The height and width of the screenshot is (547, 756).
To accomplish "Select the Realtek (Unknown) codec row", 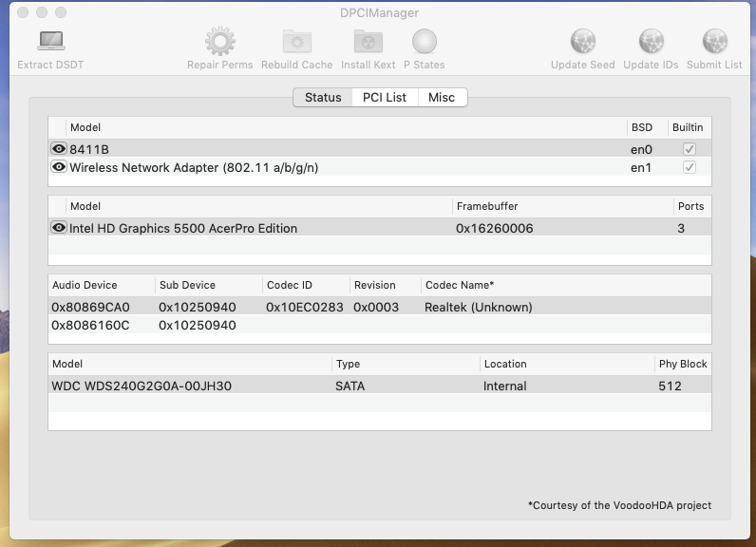I will coord(380,307).
